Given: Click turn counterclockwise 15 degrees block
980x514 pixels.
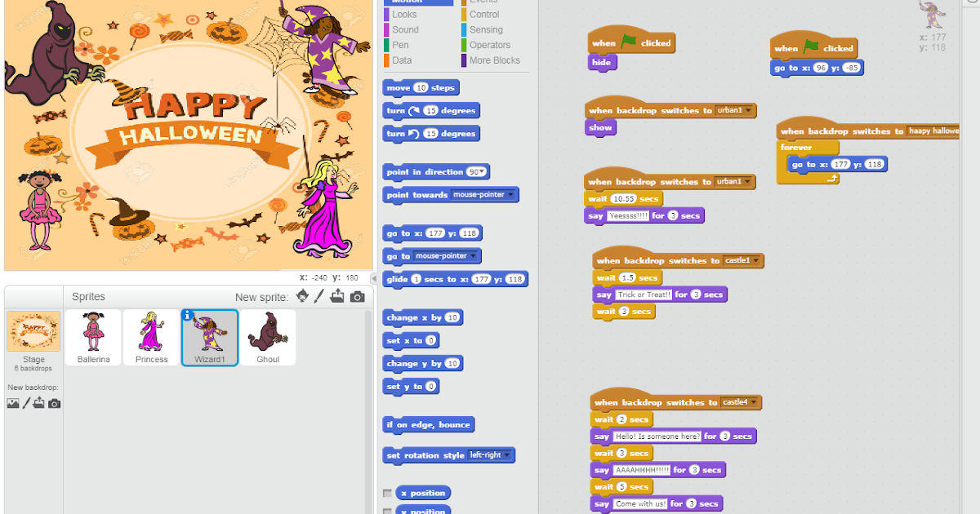Looking at the screenshot, I should tap(431, 133).
